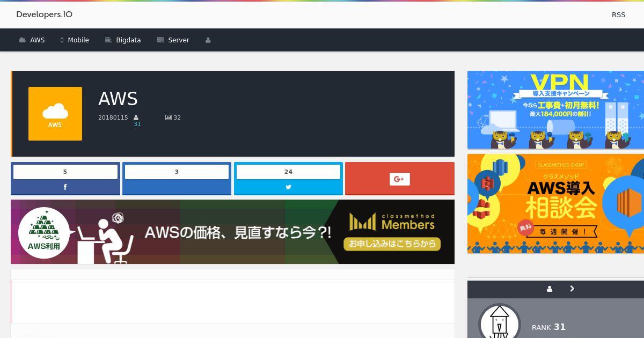Share on Twitter button with count 24
The height and width of the screenshot is (338, 644).
click(x=288, y=179)
